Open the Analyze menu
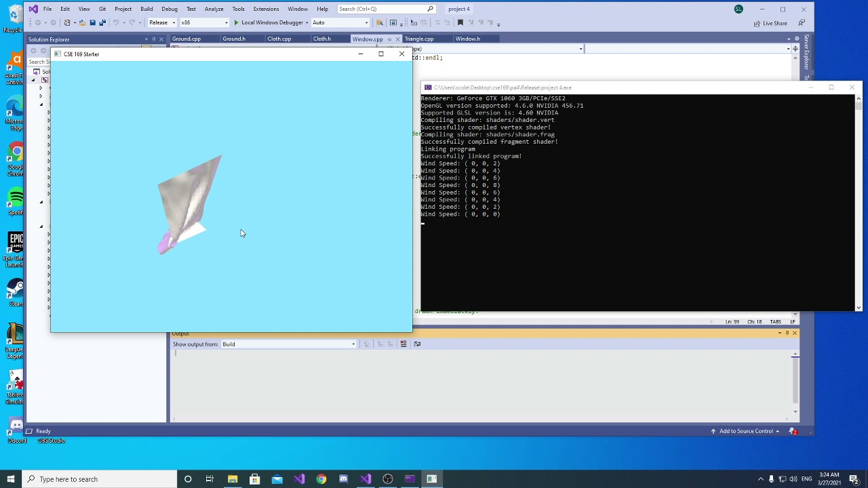 click(214, 9)
